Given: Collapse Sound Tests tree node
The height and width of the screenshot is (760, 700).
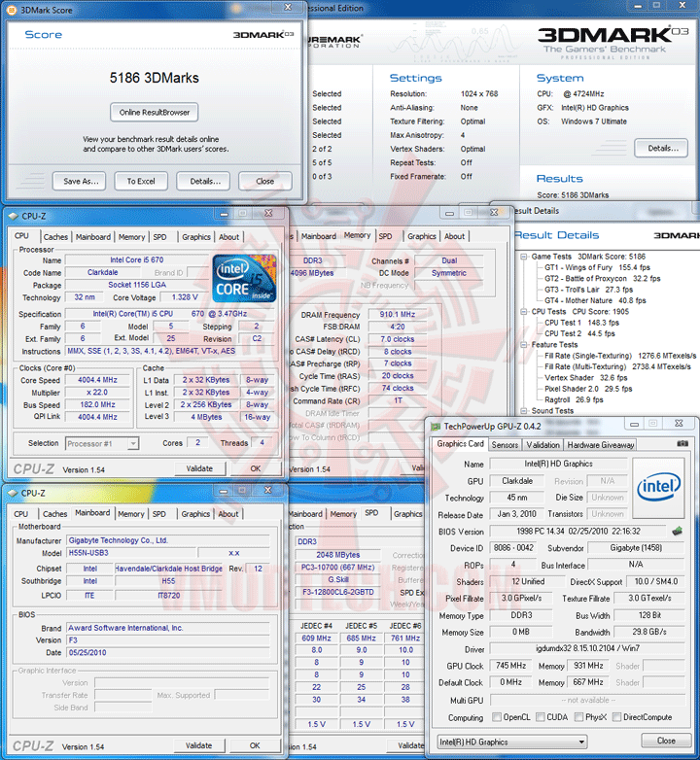Looking at the screenshot, I should 524,411.
